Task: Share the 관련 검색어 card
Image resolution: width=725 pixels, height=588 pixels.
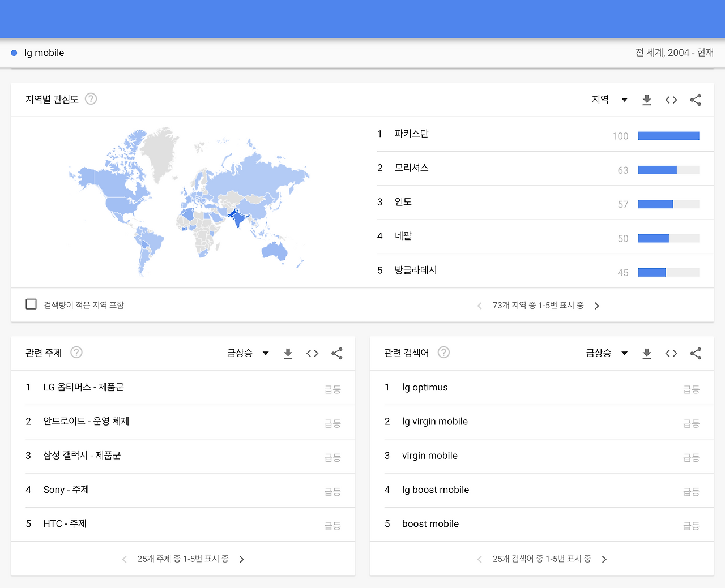Action: (x=696, y=353)
